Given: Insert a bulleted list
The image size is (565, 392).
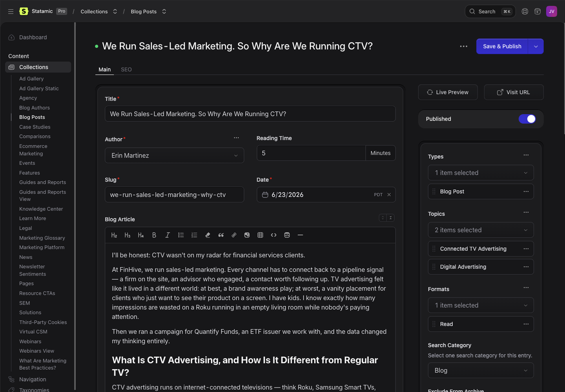Looking at the screenshot, I should point(181,235).
